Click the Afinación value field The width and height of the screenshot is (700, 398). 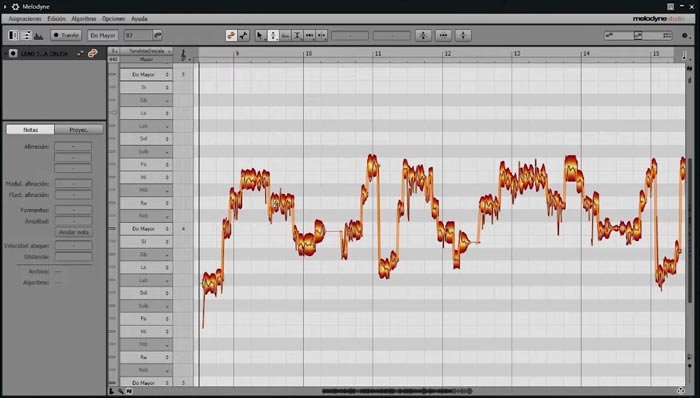pyautogui.click(x=73, y=146)
